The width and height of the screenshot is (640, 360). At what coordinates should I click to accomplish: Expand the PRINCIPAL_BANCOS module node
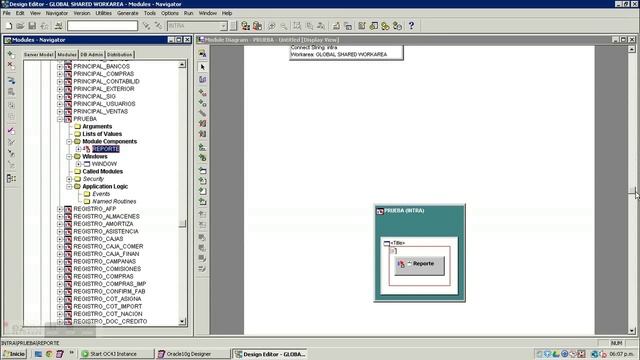point(60,66)
